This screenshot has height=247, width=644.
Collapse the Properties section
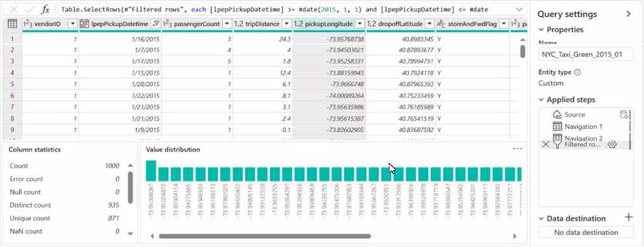(x=541, y=30)
